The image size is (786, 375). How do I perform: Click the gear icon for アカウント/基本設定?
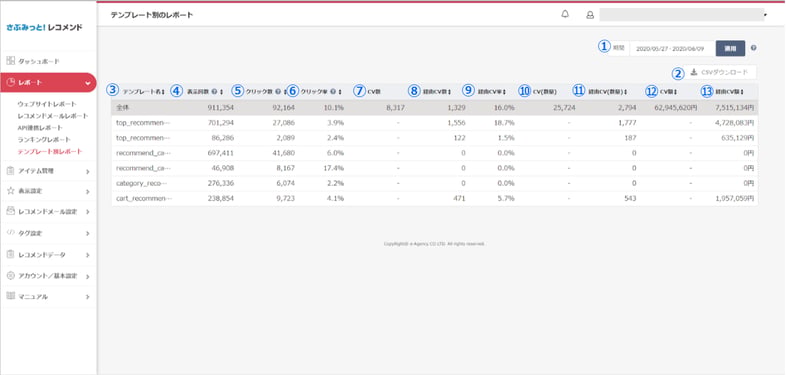point(11,276)
